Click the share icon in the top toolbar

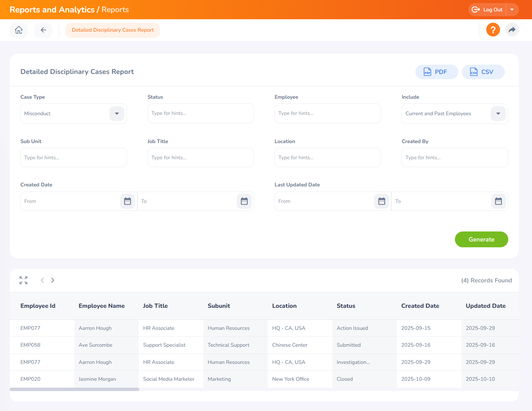(x=512, y=30)
